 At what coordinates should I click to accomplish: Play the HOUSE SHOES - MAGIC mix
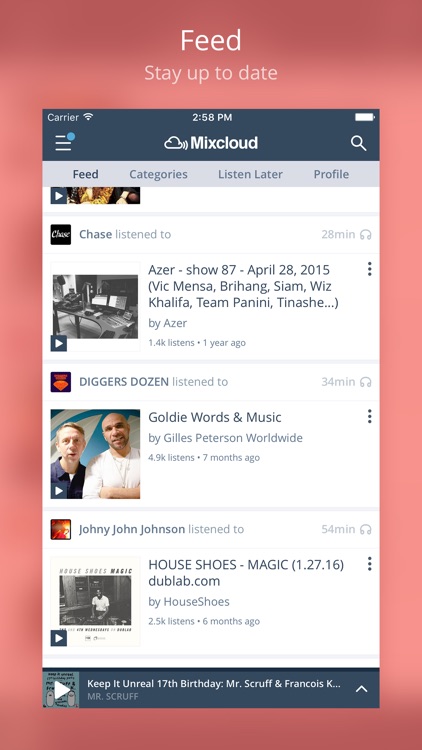tap(59, 638)
